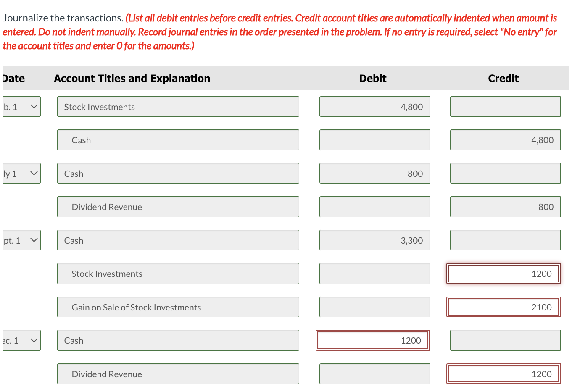Viewport: 572px width, 392px height.
Task: Select the empty credit field in the Cash 800 row
Action: click(505, 174)
